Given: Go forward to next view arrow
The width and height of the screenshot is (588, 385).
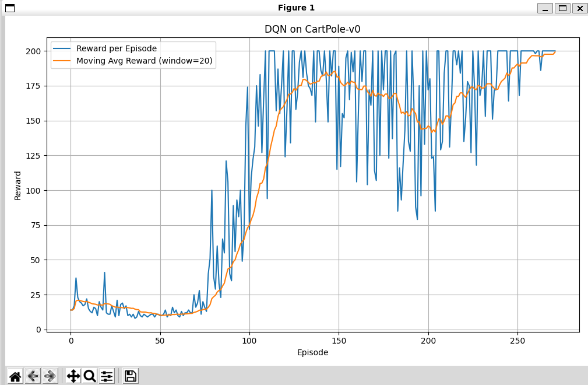Looking at the screenshot, I should coord(50,376).
